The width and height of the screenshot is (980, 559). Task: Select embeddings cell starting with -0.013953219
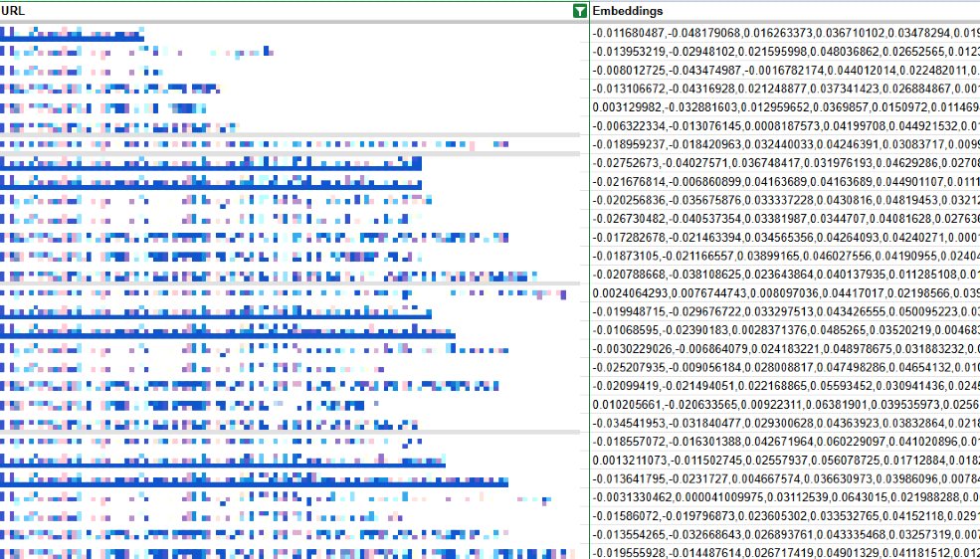pos(785,51)
